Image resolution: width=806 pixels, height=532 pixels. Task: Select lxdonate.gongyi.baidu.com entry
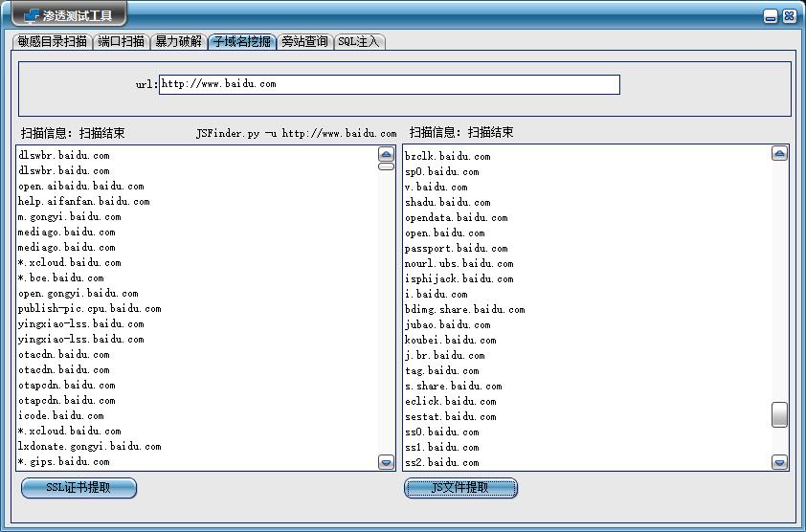(89, 447)
